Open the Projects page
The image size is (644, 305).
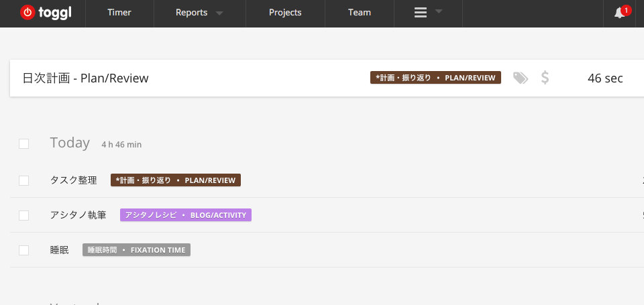[x=285, y=13]
